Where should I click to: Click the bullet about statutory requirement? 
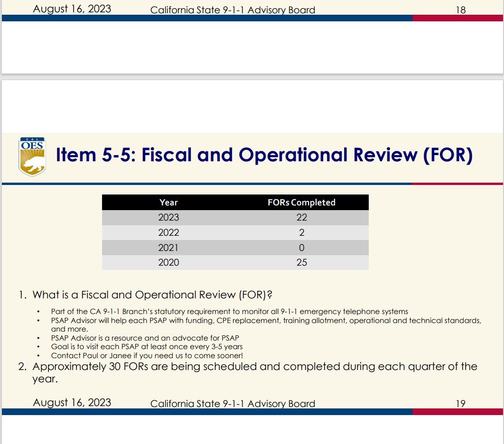pyautogui.click(x=229, y=312)
